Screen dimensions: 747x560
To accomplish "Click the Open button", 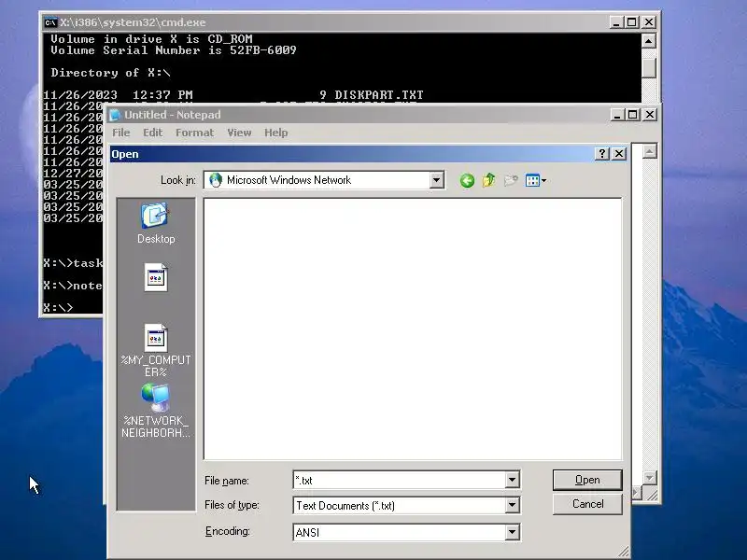I will pyautogui.click(x=587, y=480).
